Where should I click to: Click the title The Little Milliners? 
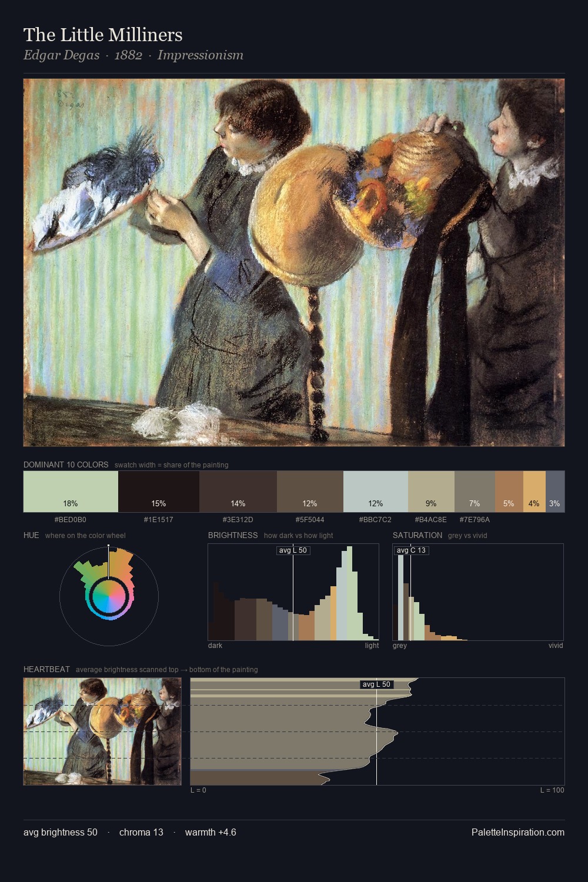point(103,35)
